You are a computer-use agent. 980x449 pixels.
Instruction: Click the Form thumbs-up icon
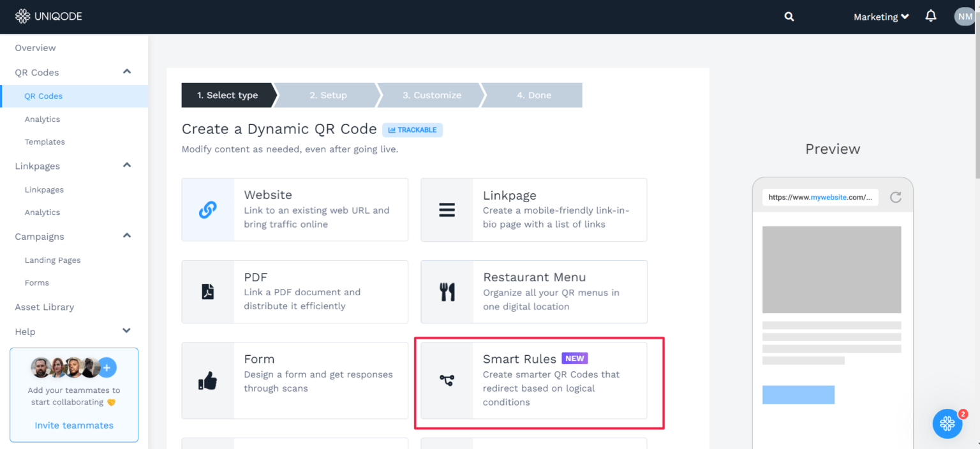(208, 380)
